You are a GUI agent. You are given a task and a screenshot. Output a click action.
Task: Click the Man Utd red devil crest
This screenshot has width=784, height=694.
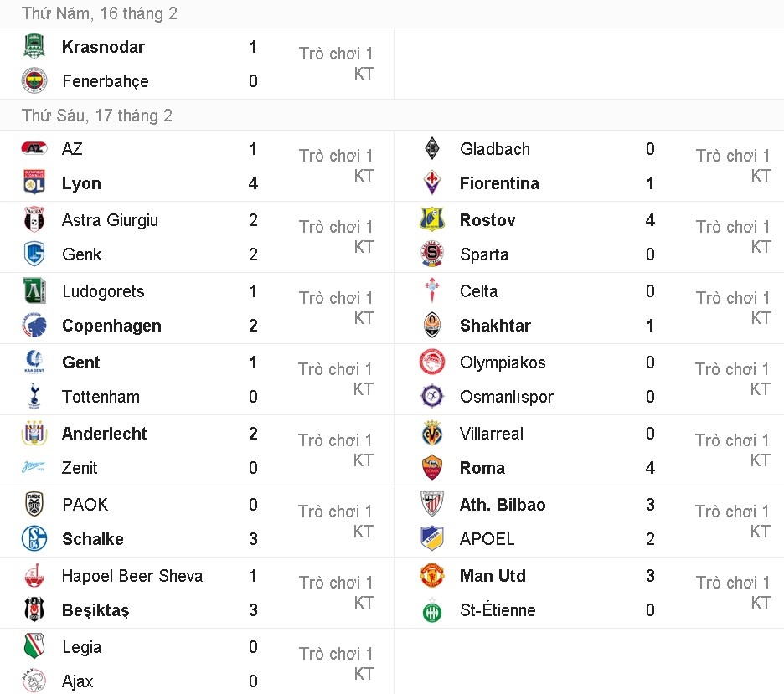431,576
